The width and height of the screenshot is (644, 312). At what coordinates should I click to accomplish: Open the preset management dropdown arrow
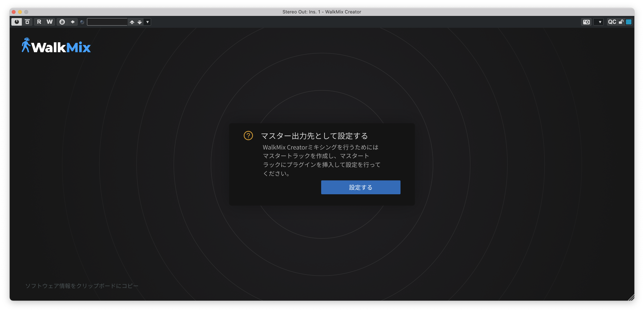(148, 22)
